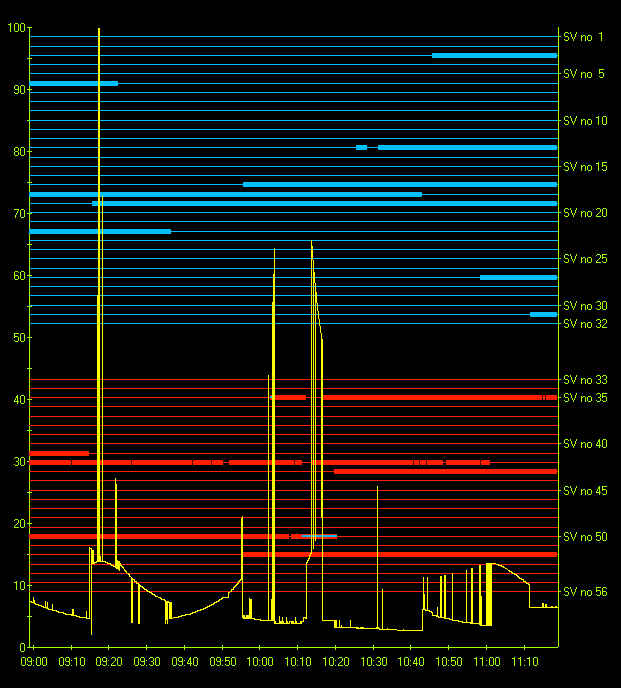Screen dimensions: 621x688
Task: Click the 11:10 time axis label
Action: pos(524,662)
